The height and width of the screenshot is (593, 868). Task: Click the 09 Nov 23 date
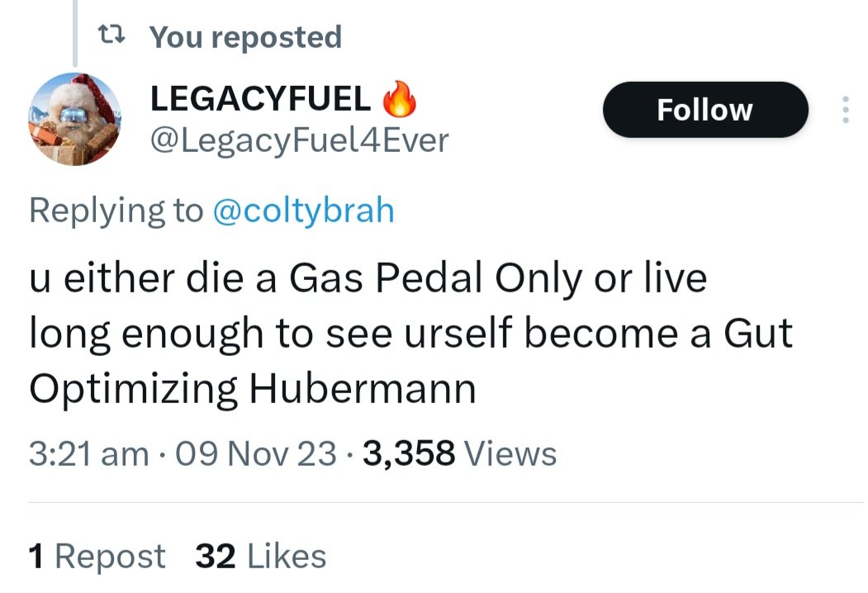256,453
